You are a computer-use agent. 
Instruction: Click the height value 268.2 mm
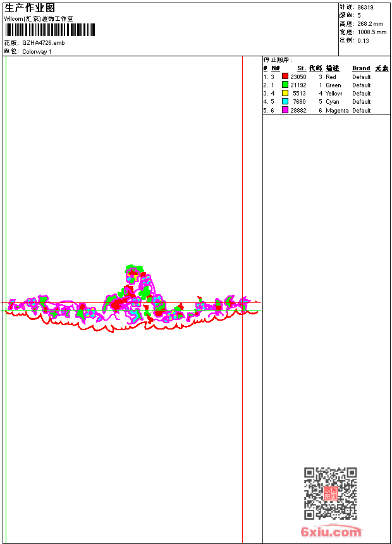[371, 24]
